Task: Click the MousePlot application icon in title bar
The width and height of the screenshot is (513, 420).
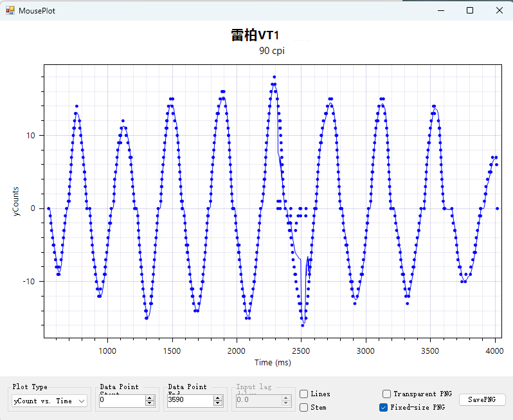Action: click(10, 10)
